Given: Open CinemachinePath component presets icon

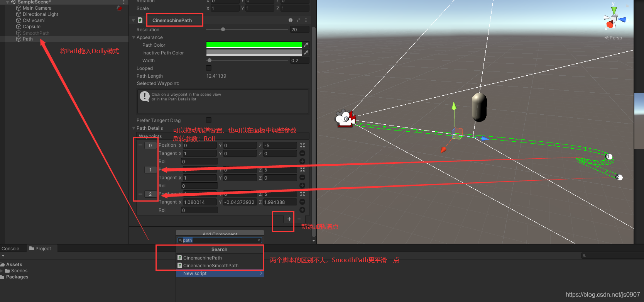Looking at the screenshot, I should tap(298, 20).
